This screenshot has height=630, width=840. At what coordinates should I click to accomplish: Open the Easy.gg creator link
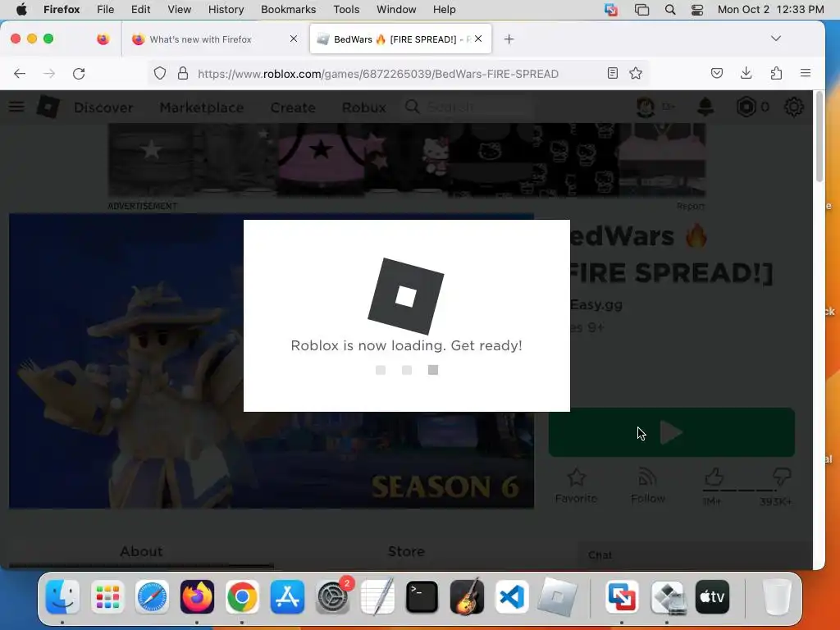[x=596, y=305]
